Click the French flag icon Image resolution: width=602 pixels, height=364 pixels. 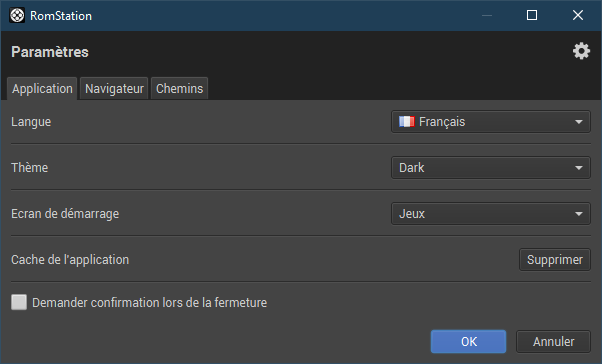[407, 122]
